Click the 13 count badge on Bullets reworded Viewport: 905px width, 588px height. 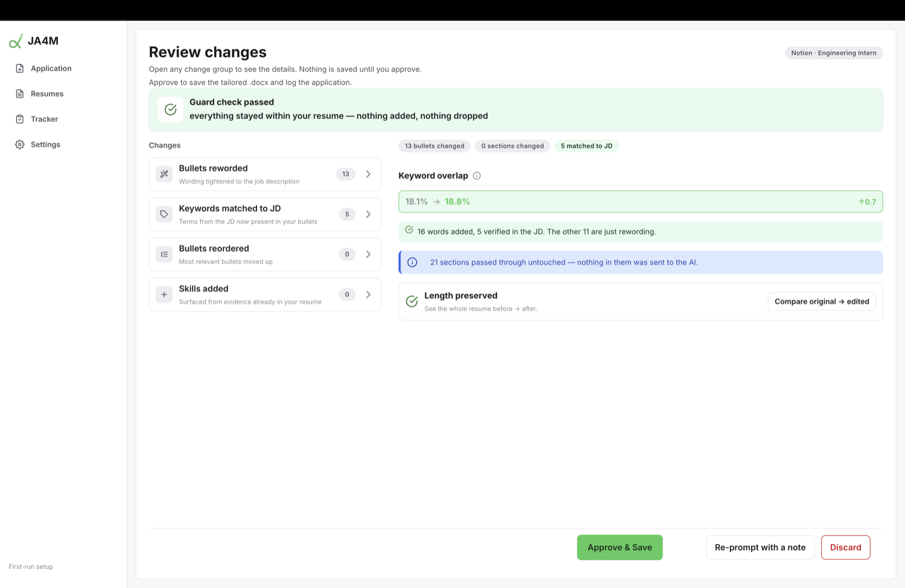[346, 174]
